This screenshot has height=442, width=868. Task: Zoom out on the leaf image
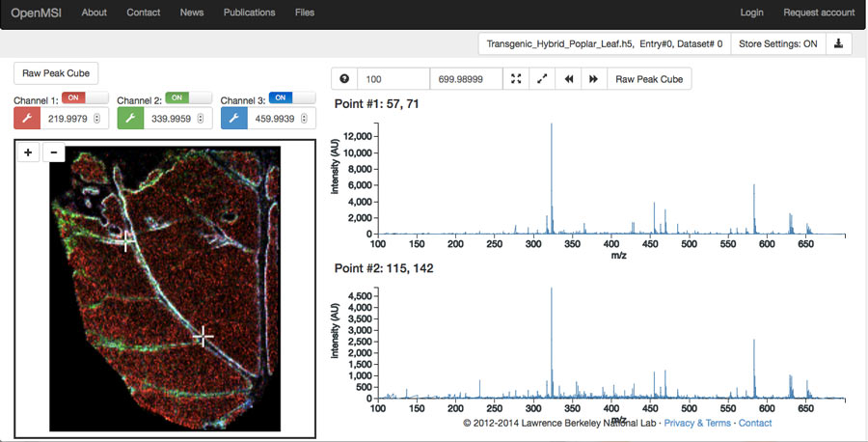pos(54,152)
